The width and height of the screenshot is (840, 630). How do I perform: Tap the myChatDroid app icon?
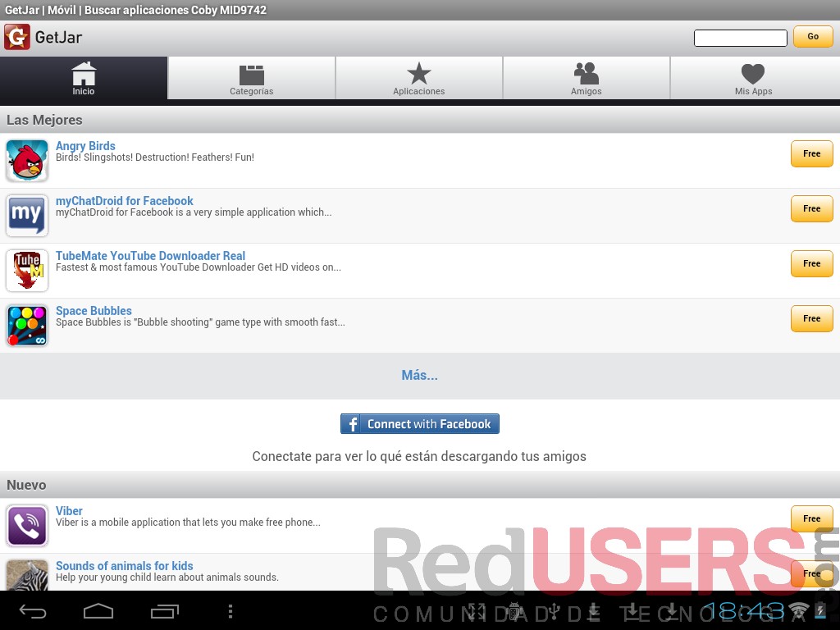tap(27, 216)
